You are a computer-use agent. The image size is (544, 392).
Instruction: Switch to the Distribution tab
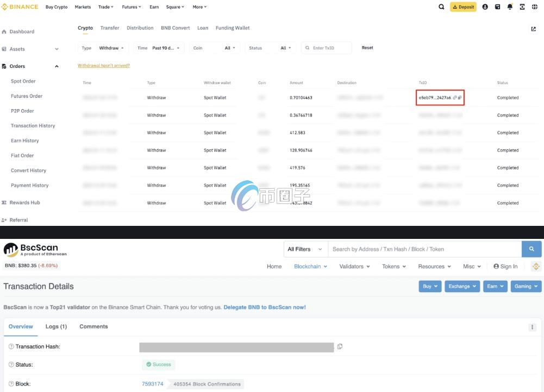140,28
